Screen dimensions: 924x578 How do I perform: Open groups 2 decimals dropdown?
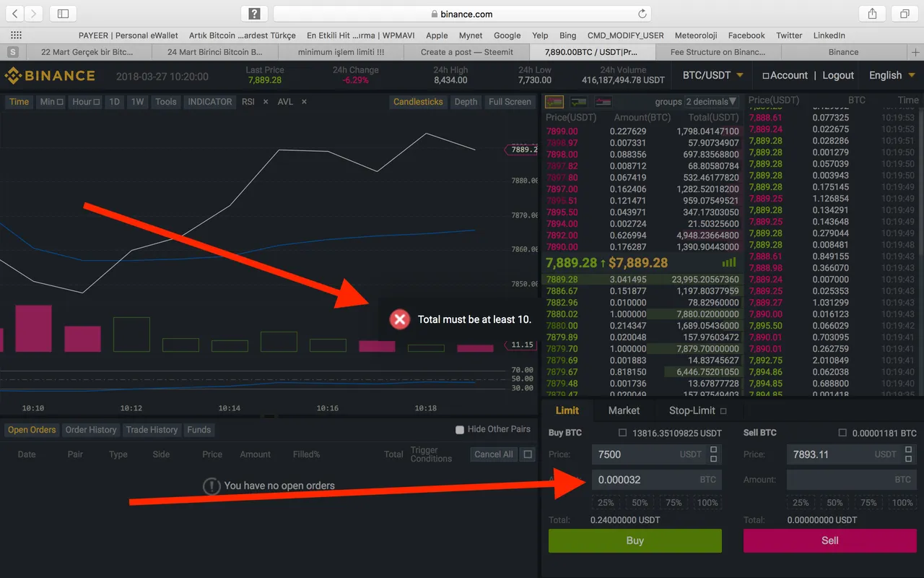click(x=712, y=102)
